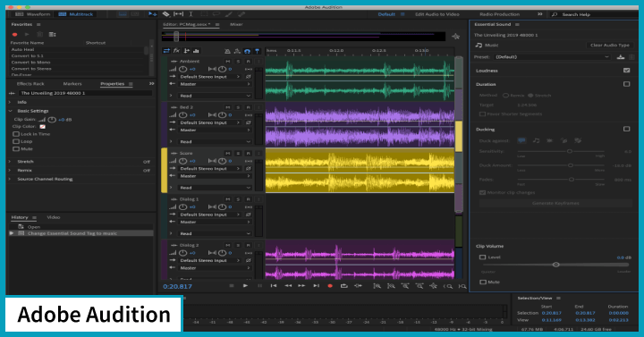Image resolution: width=644 pixels, height=337 pixels.
Task: Show track EQ controls icon
Action: 196,51
